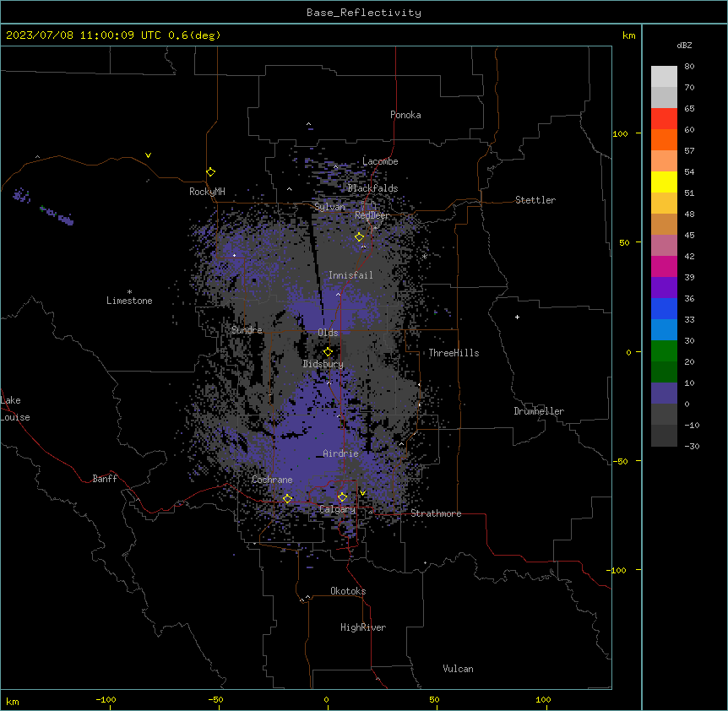728x711 pixels.
Task: Select the bright green 20-30 dBZ legend swatch
Action: tap(664, 351)
